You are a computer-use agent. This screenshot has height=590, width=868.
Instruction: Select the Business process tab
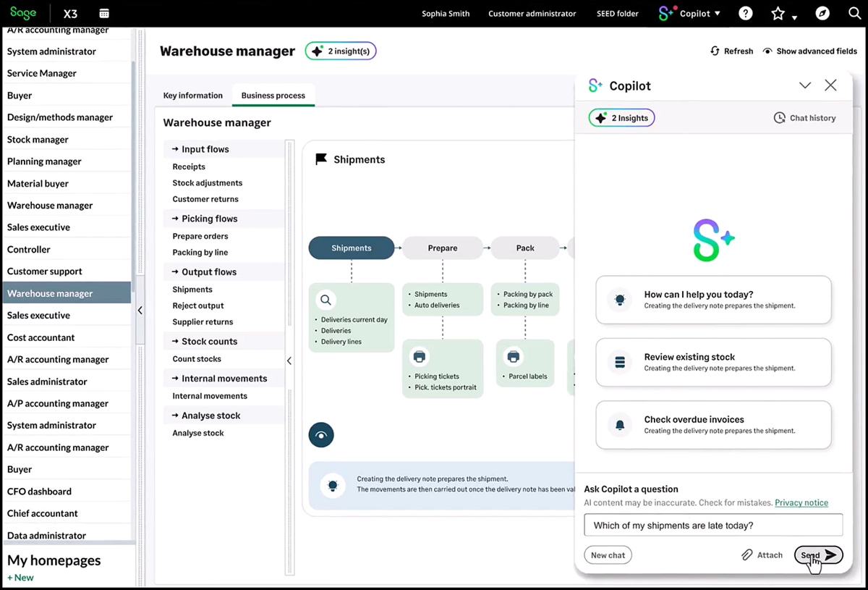(273, 95)
